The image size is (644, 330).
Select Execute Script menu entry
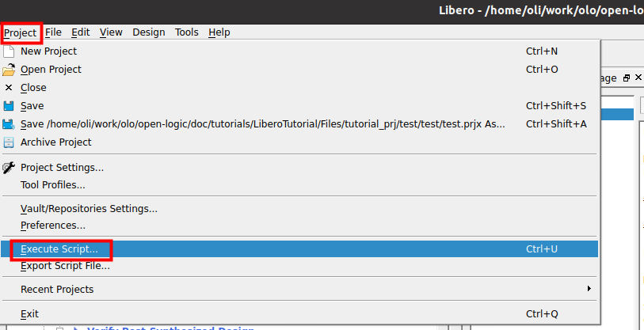point(299,249)
